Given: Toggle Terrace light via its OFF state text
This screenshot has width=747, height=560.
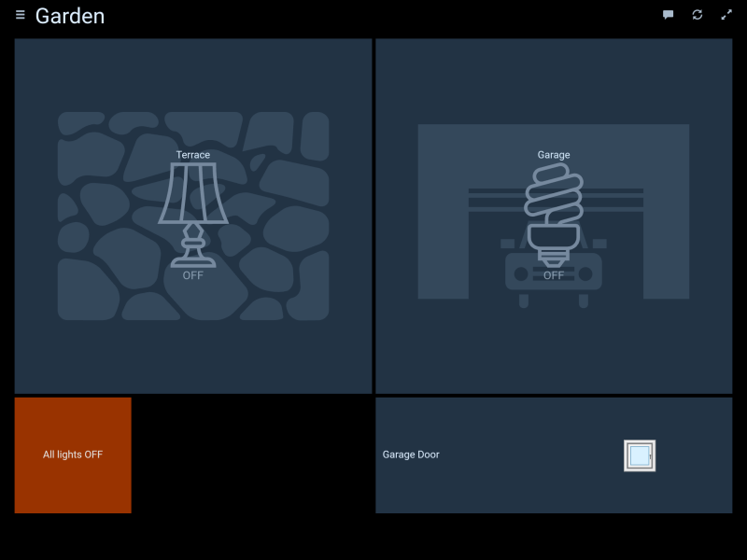Looking at the screenshot, I should coord(193,275).
